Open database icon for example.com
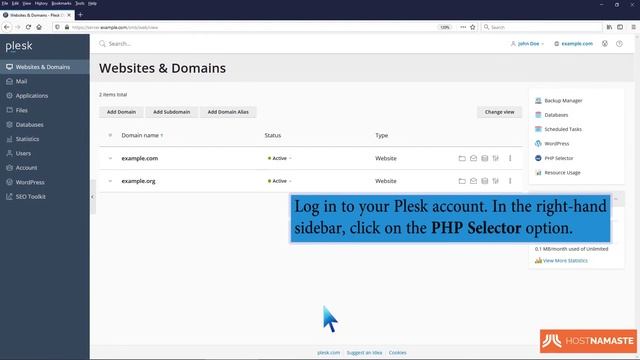Image resolution: width=640 pixels, height=360 pixels. (484, 158)
